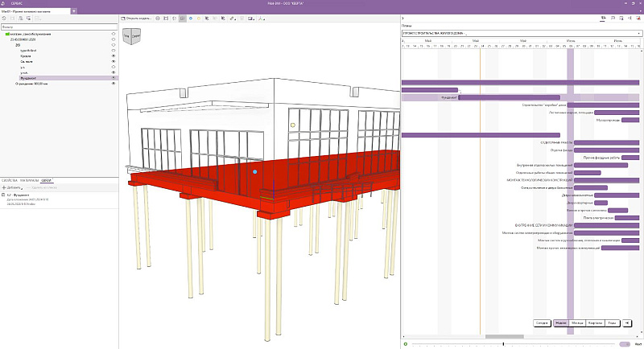Click the blue marker dot on the red slab

click(x=255, y=172)
